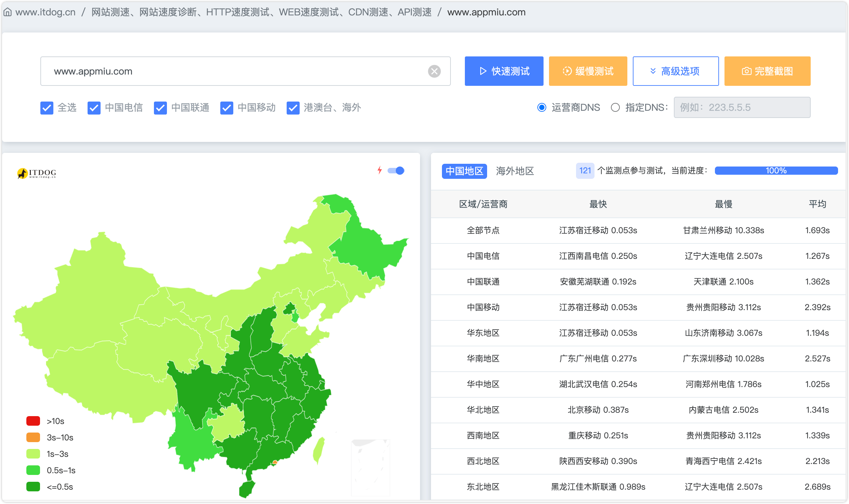Viewport: 849px width, 504px height.
Task: Click the ITDOG logo on map
Action: 37,173
